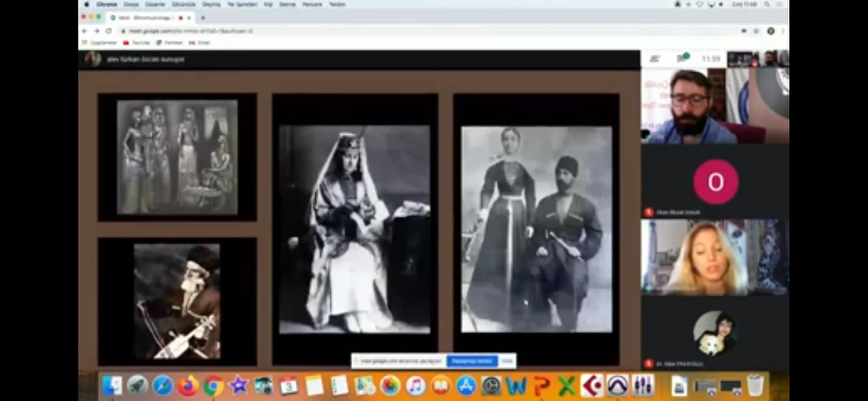Open the Meet chat panel icon
This screenshot has width=868, height=401.
click(x=682, y=58)
